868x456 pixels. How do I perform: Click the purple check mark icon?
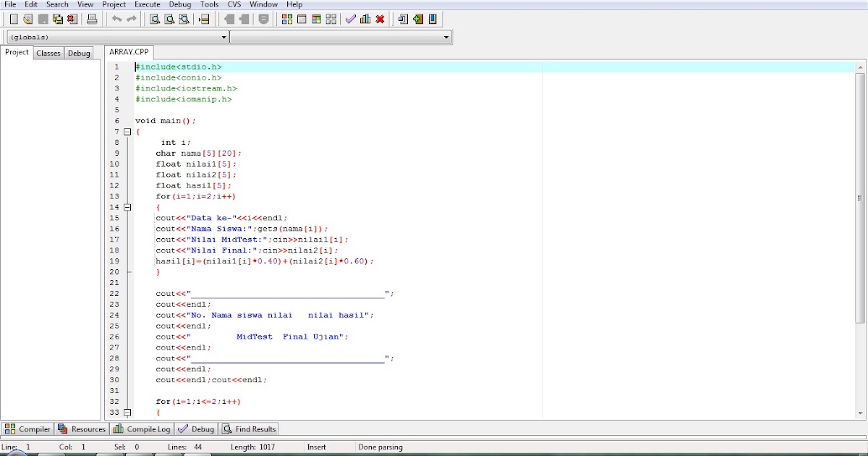[351, 19]
